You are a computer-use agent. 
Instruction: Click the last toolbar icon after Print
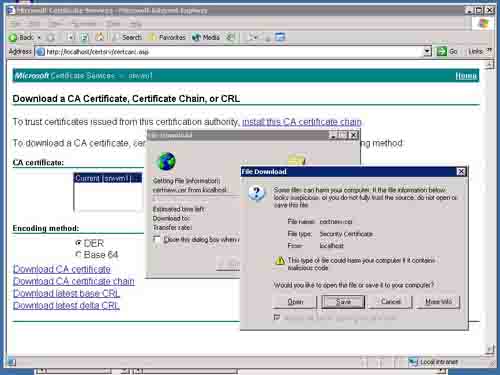tap(280, 37)
